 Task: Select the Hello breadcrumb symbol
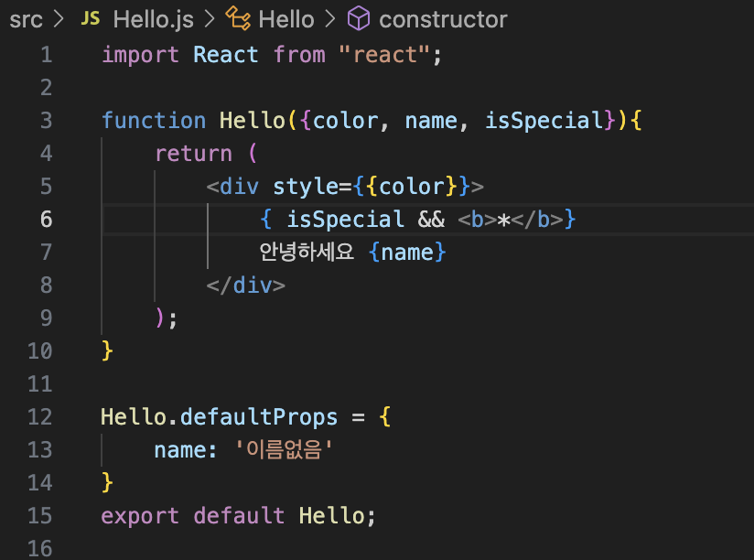pos(286,20)
